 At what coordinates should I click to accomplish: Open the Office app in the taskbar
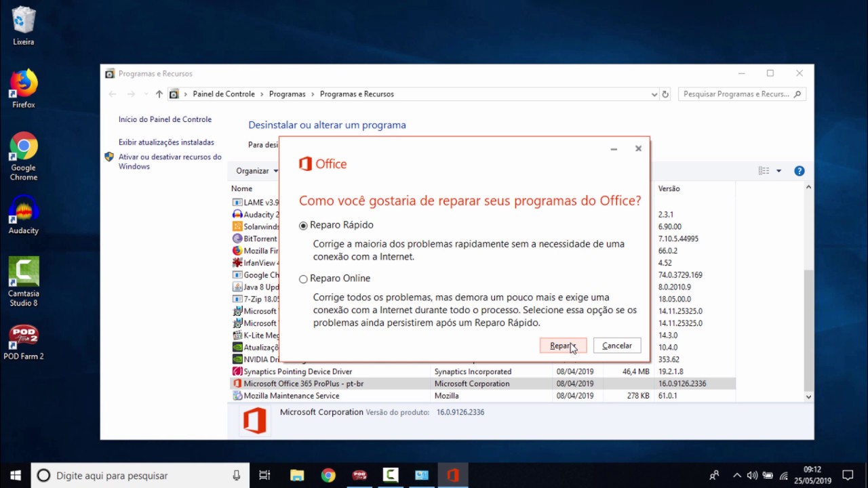[x=453, y=476]
